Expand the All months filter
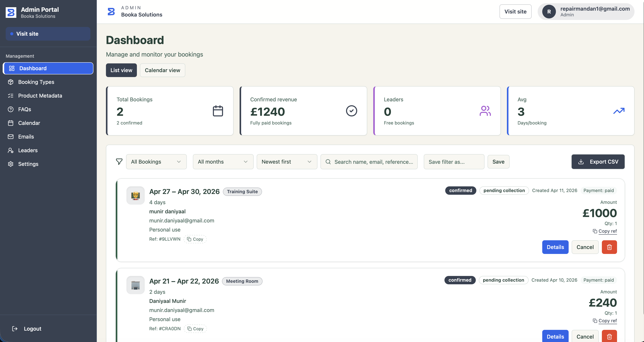The width and height of the screenshot is (644, 342). [223, 162]
